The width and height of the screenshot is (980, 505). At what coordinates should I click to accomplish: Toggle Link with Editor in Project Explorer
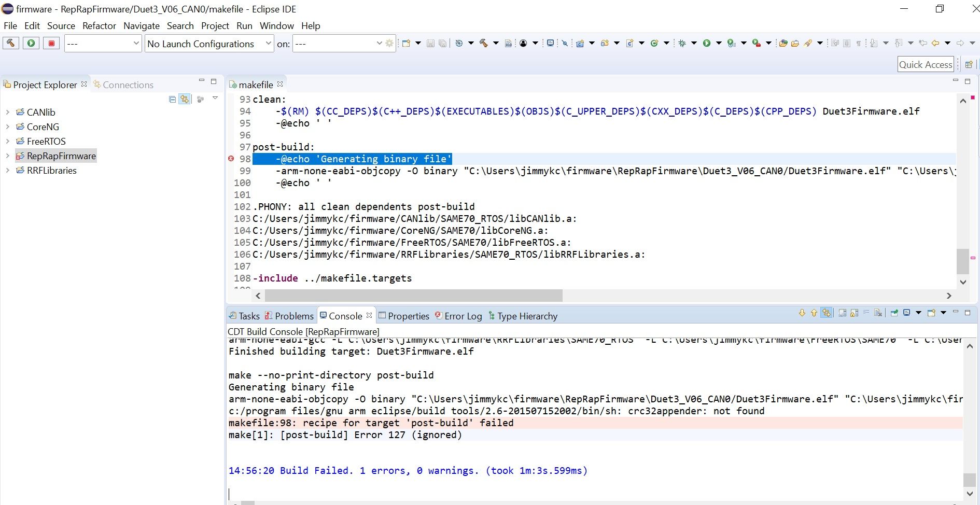[x=185, y=99]
